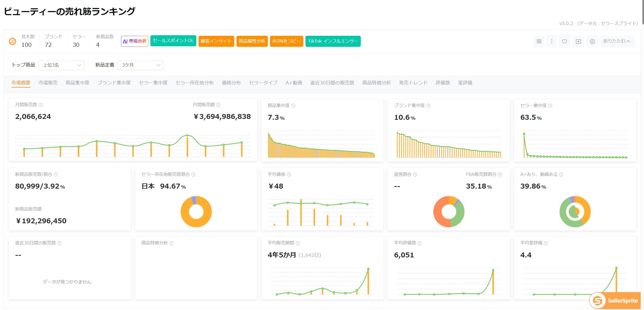Image resolution: width=644 pixels, height=310 pixels.
Task: Click help icon beside 平均星評価
Action: [546, 243]
